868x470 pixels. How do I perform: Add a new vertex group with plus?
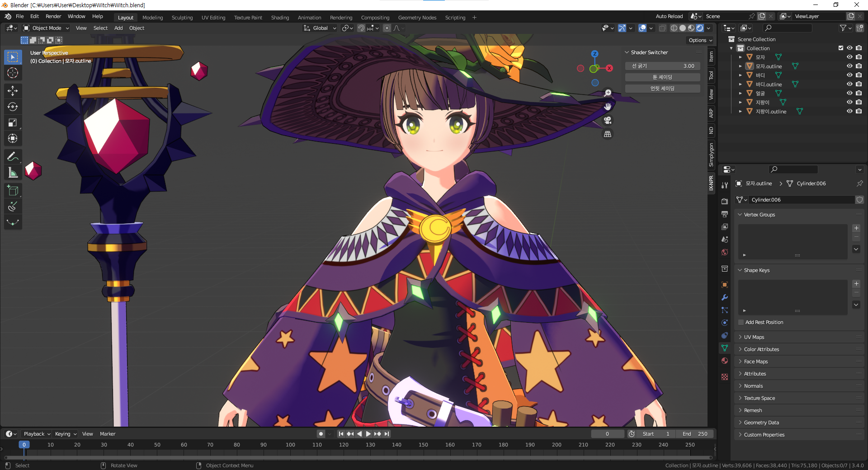pyautogui.click(x=856, y=228)
